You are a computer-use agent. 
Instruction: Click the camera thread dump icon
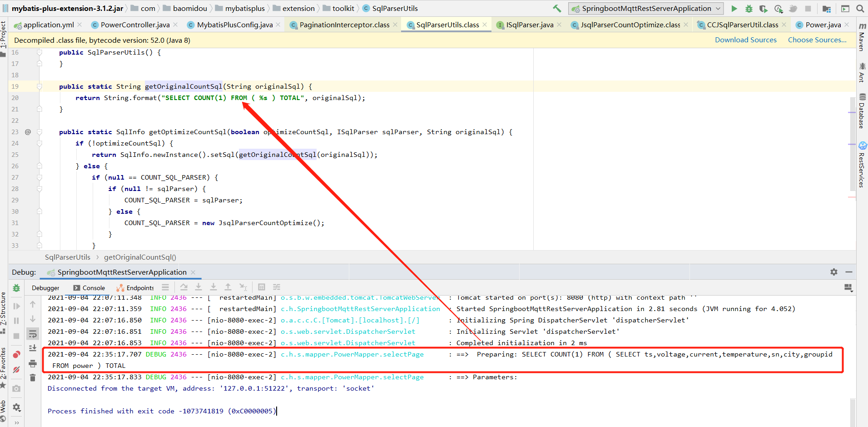point(16,388)
